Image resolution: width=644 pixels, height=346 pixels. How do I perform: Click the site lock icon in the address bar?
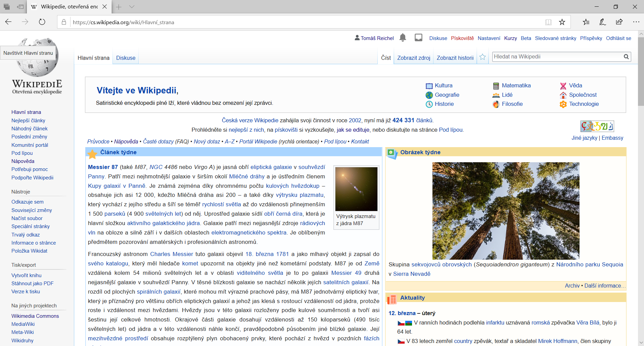click(64, 22)
